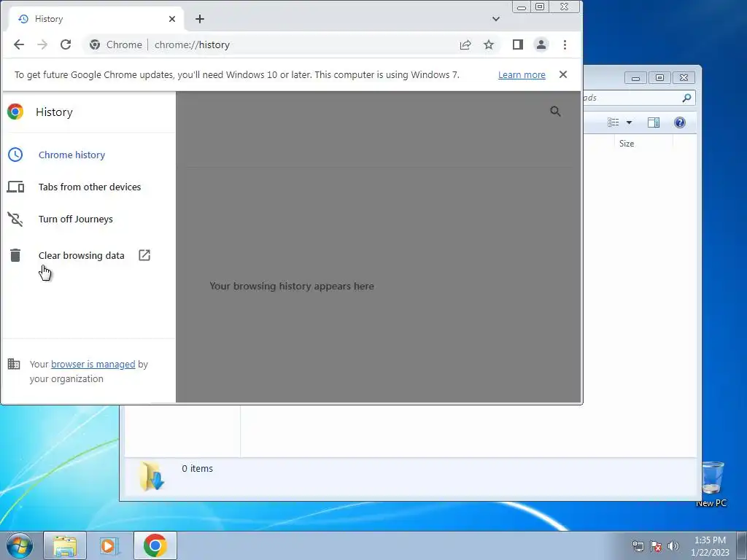Open the network tray icon
The height and width of the screenshot is (560, 747).
(x=638, y=546)
